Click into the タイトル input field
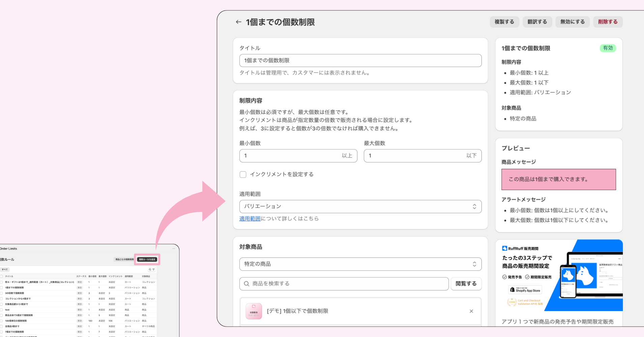Screen dimensions: 644x337 pos(360,61)
